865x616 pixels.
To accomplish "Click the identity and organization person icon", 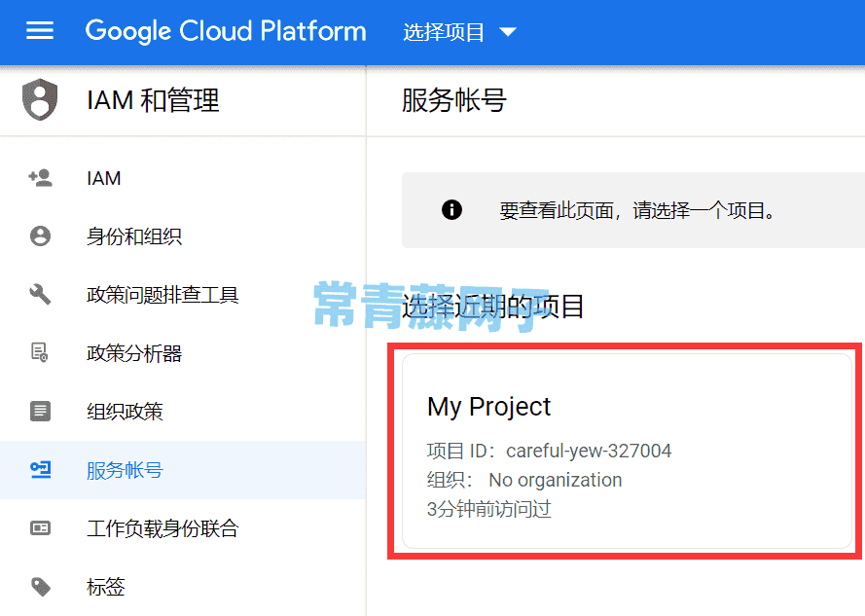I will coord(40,236).
